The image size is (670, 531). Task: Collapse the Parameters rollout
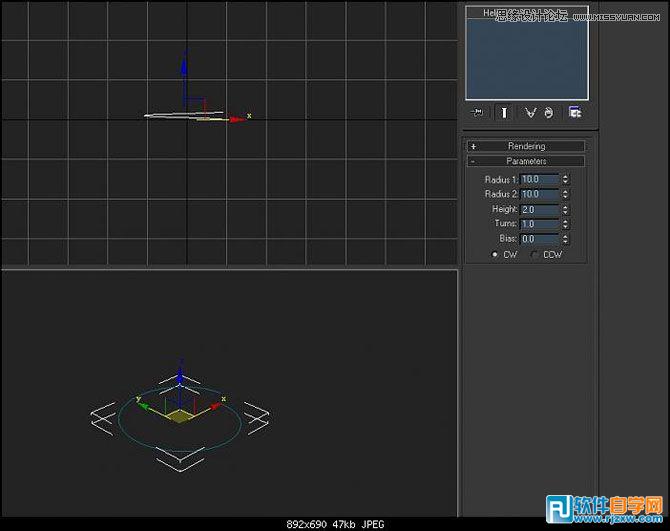(526, 161)
